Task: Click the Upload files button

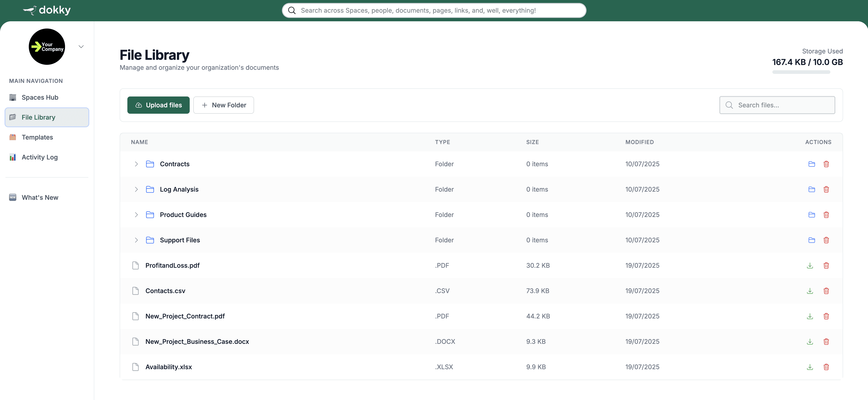Action: pyautogui.click(x=158, y=105)
